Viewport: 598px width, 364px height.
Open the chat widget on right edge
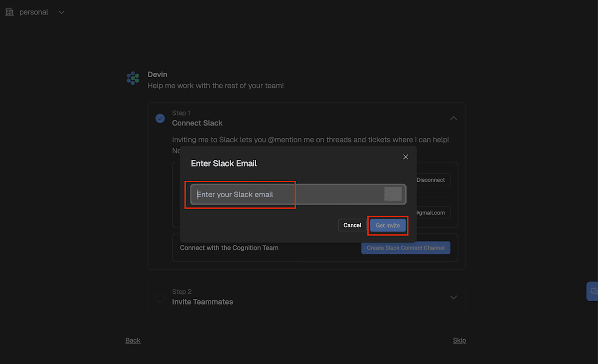593,291
